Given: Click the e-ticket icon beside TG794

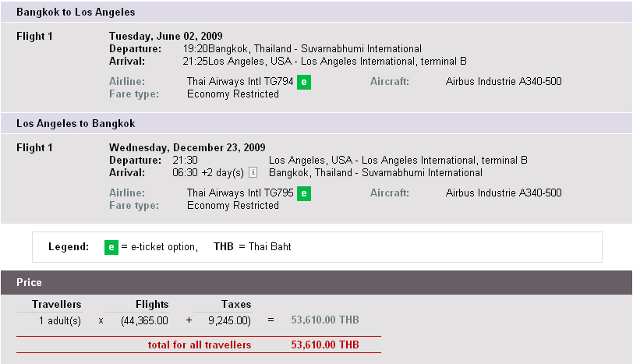Looking at the screenshot, I should pos(303,82).
